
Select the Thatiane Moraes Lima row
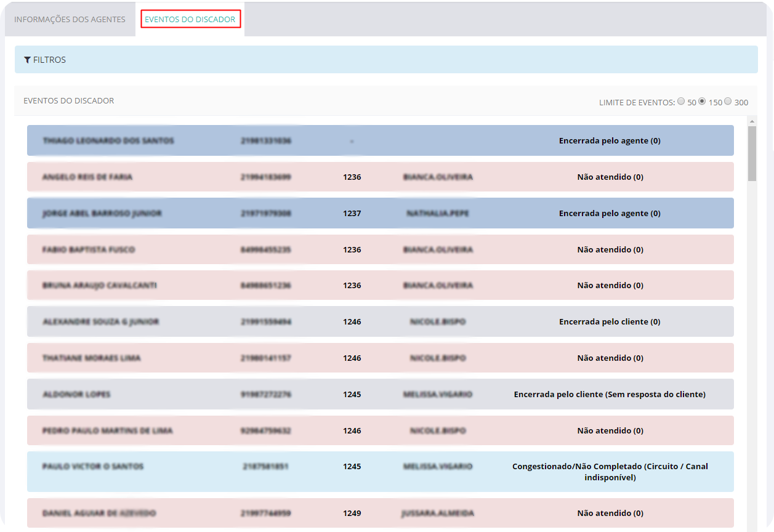click(91, 358)
